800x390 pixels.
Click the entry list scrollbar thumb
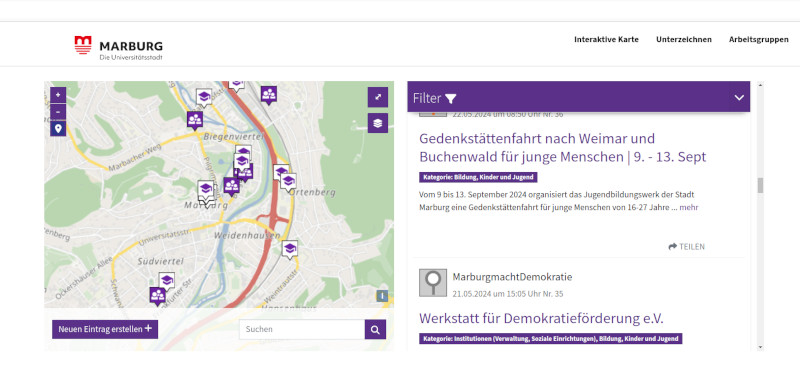point(760,185)
